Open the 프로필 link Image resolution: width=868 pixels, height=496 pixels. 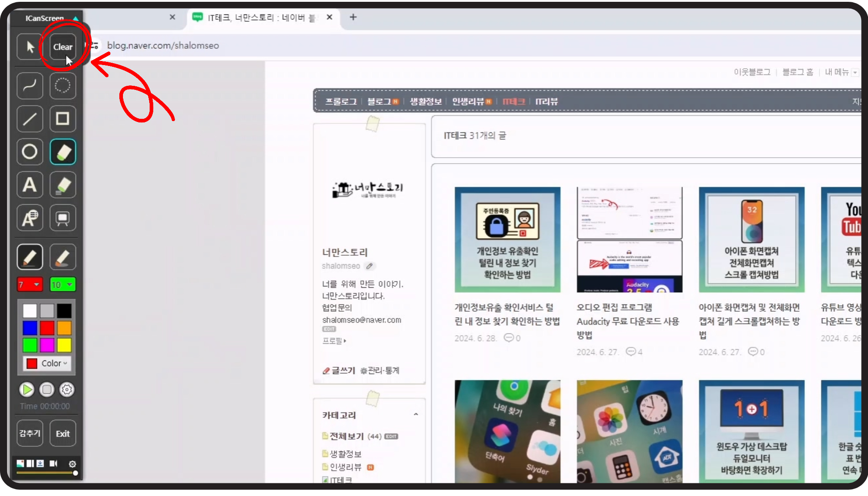click(x=334, y=341)
